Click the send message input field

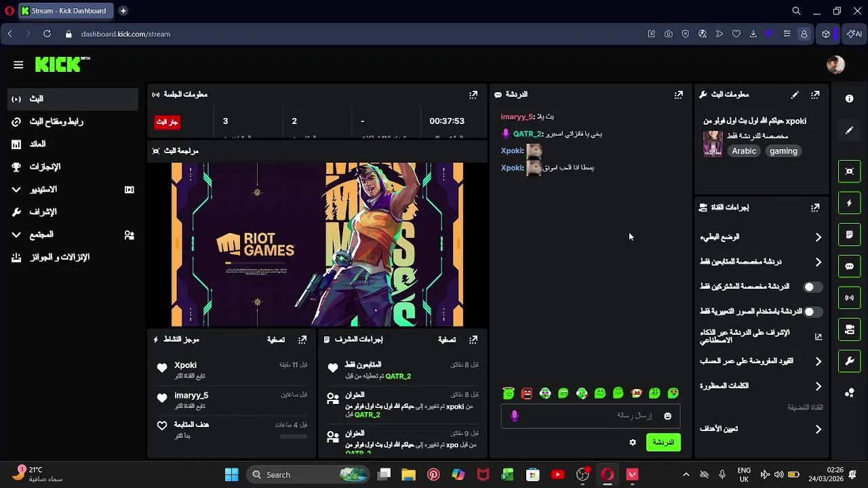coord(590,416)
